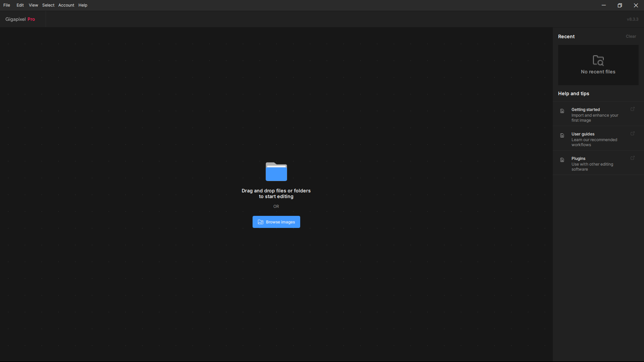Click the v8.3.3 version label
The image size is (644, 362).
[632, 19]
